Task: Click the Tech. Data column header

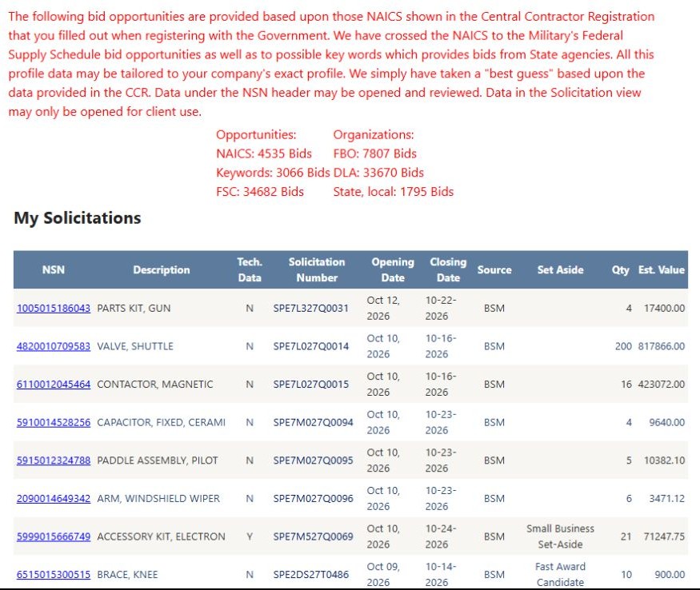Action: tap(250, 269)
